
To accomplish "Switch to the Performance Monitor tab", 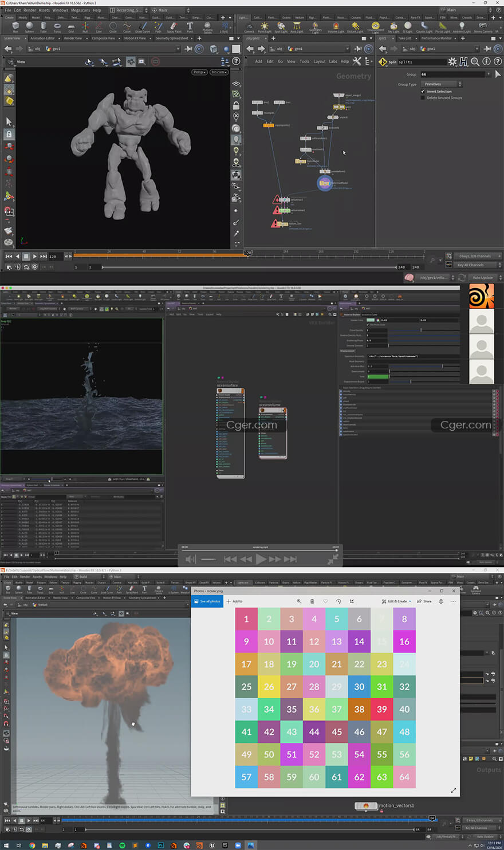I will 436,38.
